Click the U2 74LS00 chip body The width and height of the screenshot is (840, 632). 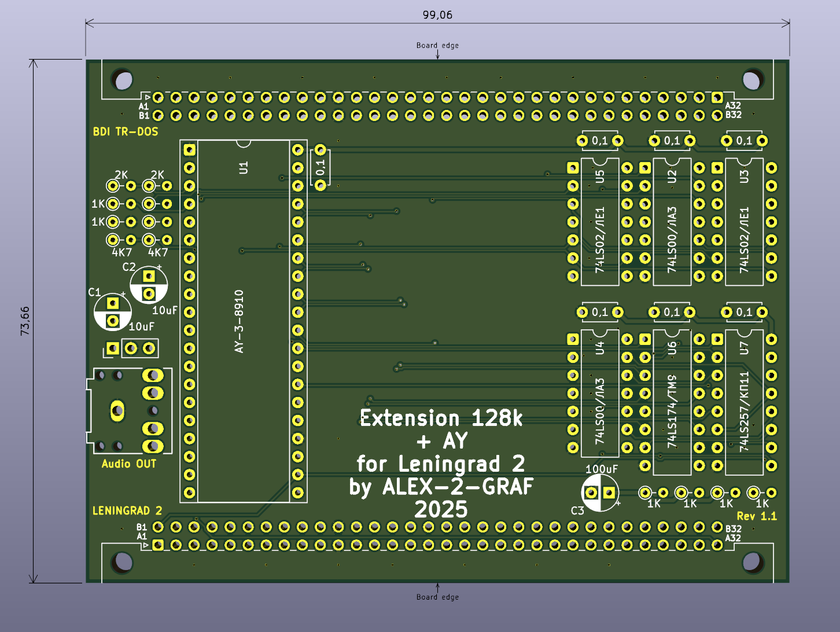pos(672,223)
